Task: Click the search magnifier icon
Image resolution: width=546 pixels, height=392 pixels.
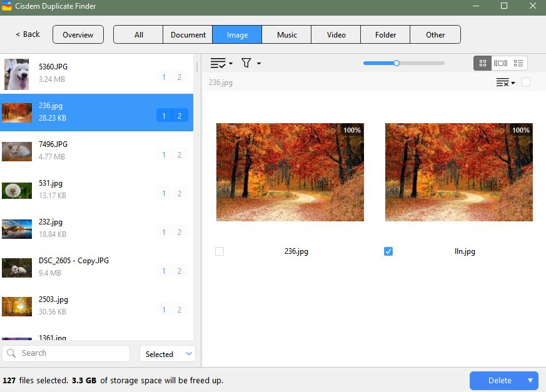Action: (x=13, y=353)
